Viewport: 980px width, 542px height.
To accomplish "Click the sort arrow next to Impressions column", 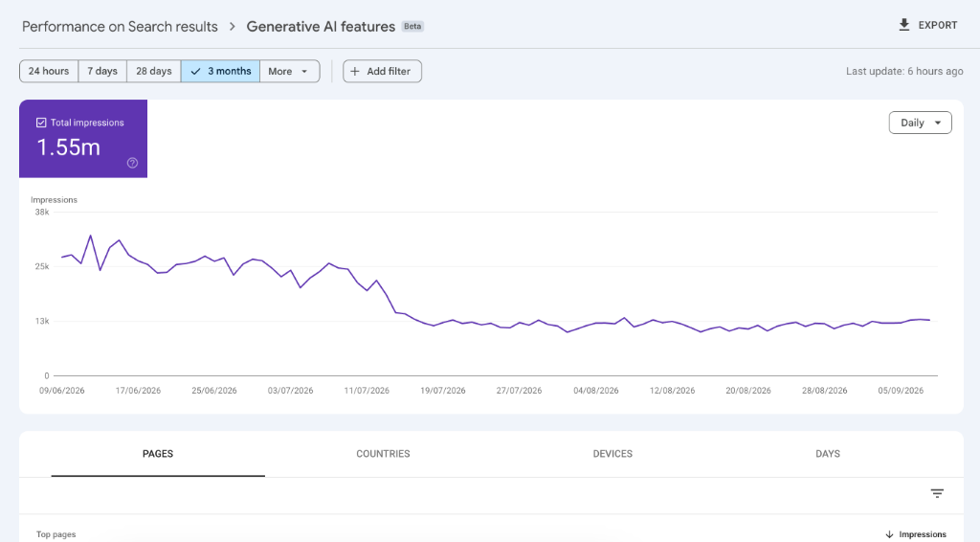I will click(889, 534).
